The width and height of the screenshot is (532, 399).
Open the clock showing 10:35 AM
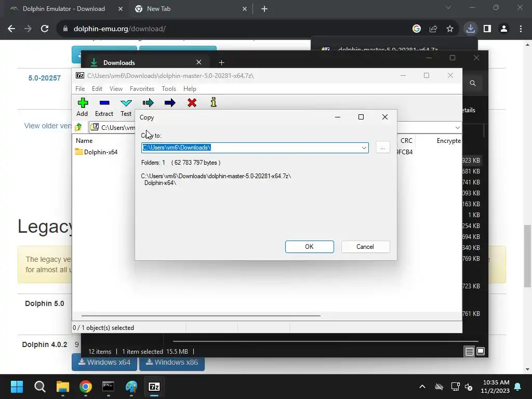[495, 387]
